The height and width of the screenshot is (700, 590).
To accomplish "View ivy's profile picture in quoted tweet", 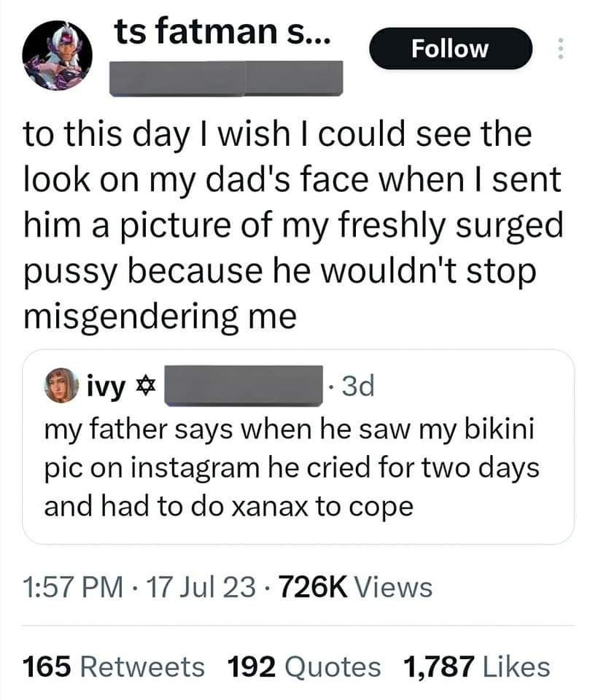I will [62, 385].
